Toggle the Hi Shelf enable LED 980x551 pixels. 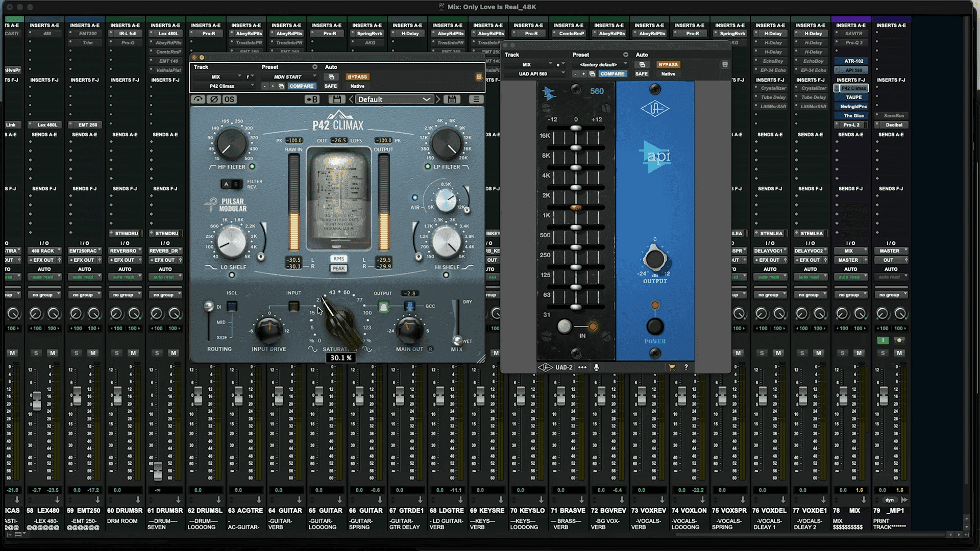(446, 275)
